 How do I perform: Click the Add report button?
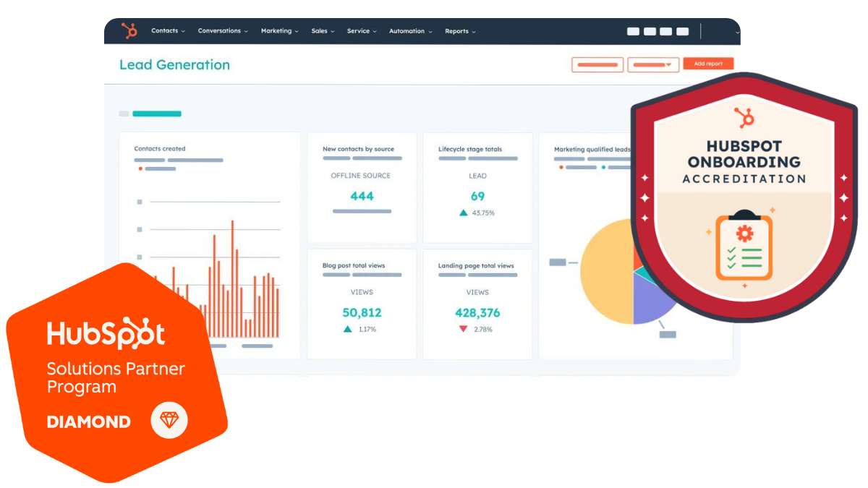coord(708,64)
